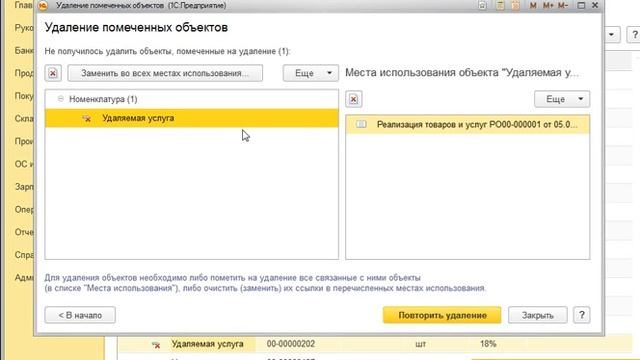
Task: Open the 'Отче...' section in the sidebar
Action: tap(24, 232)
